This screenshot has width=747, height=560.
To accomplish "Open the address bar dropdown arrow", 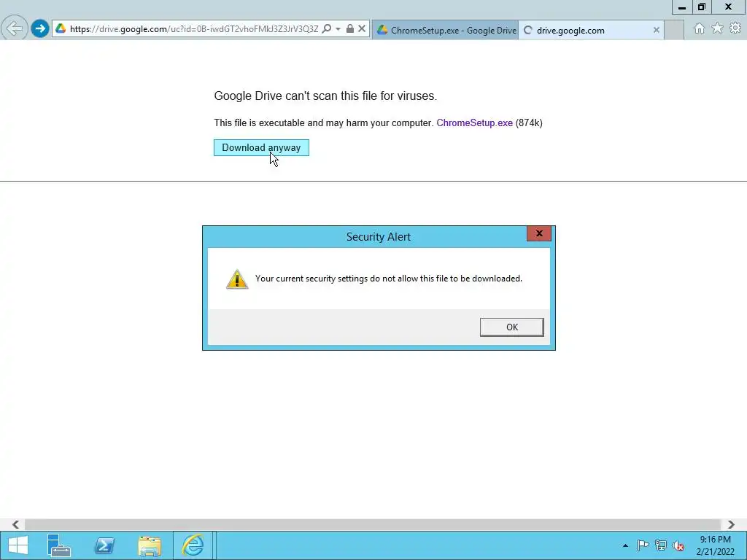I will pos(338,29).
